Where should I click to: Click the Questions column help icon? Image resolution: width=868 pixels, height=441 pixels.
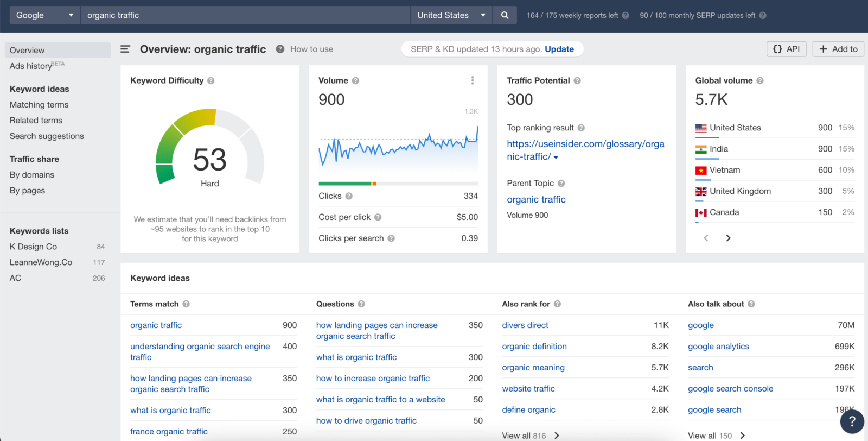click(361, 304)
